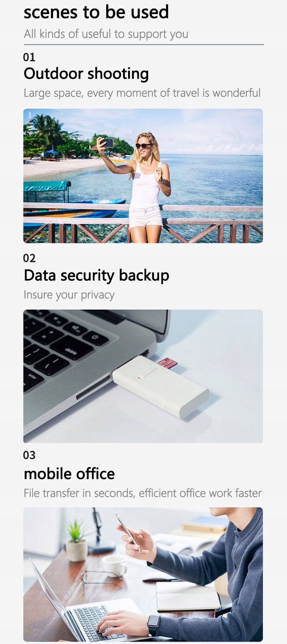Click the 'Large space, every moment' caption
The height and width of the screenshot is (644, 287).
coord(142,93)
